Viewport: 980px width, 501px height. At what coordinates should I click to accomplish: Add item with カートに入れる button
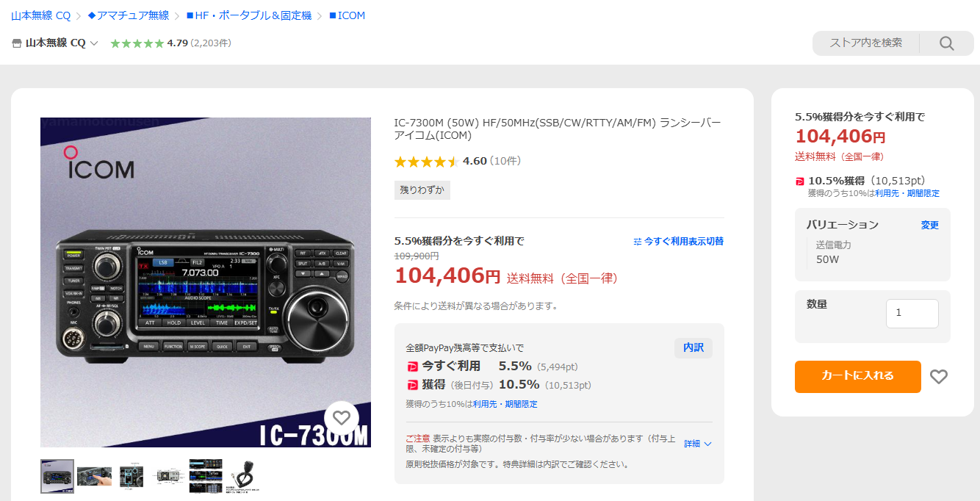[x=857, y=377]
